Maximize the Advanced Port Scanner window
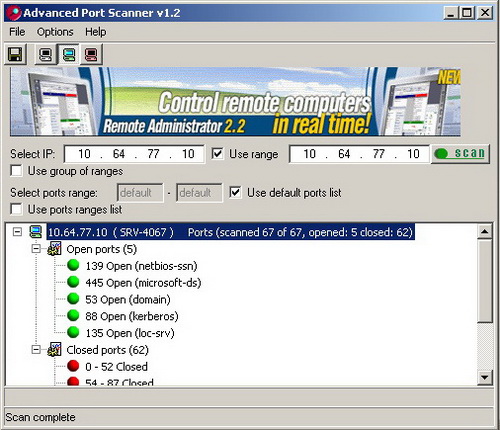 (x=467, y=13)
